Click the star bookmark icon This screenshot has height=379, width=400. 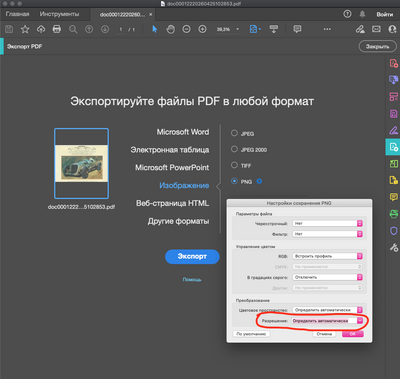(x=25, y=29)
